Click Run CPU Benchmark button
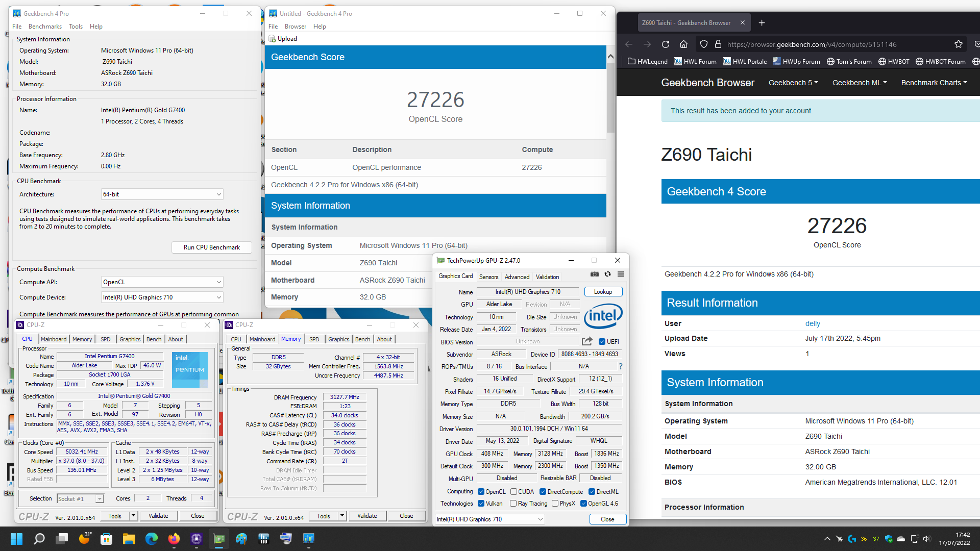980x551 pixels. (212, 247)
